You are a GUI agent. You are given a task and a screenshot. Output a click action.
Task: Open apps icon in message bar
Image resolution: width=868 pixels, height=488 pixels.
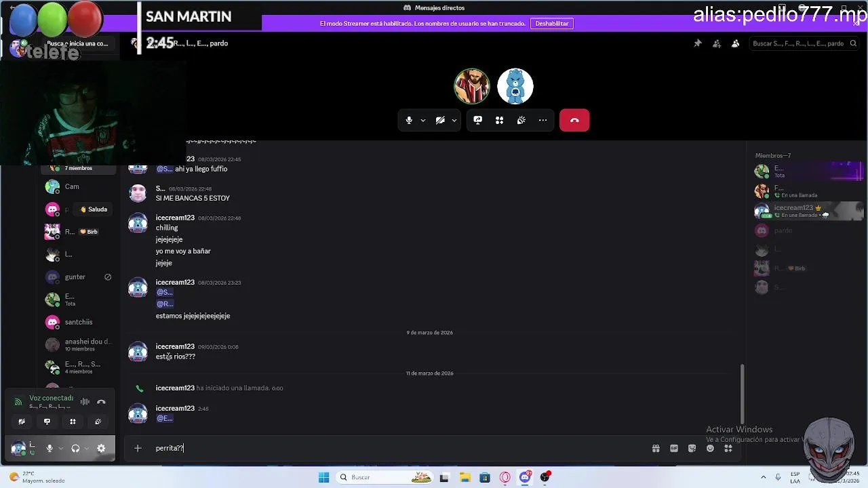pyautogui.click(x=728, y=448)
